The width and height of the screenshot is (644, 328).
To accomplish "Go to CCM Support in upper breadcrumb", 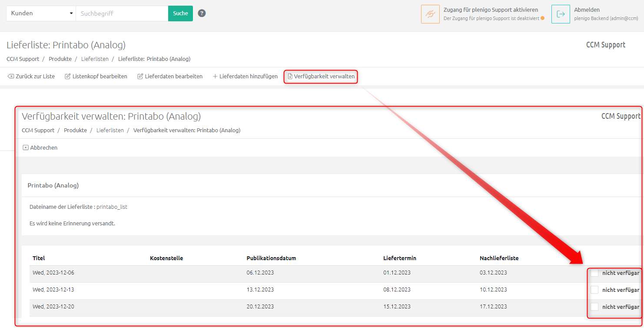I will point(23,59).
